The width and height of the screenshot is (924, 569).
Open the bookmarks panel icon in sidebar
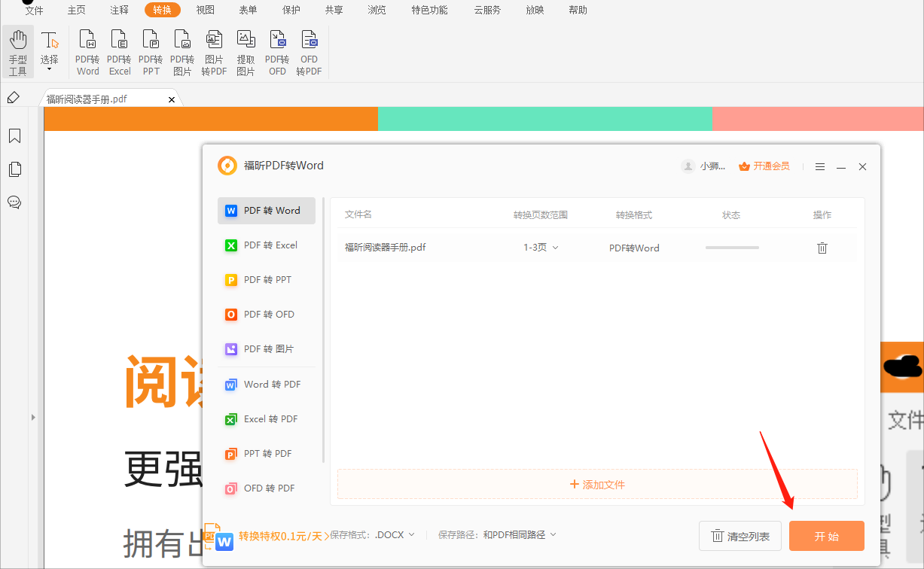pos(14,135)
